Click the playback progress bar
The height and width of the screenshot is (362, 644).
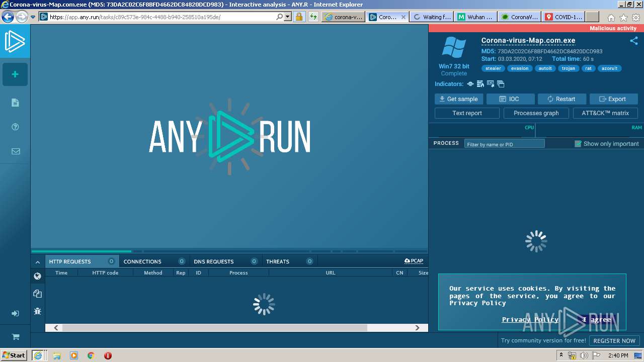229,251
